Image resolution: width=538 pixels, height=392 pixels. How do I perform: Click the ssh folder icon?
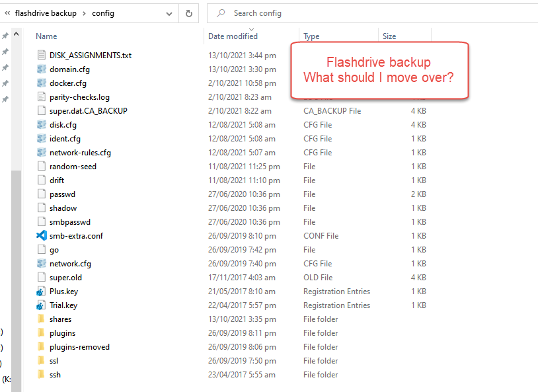(x=41, y=374)
